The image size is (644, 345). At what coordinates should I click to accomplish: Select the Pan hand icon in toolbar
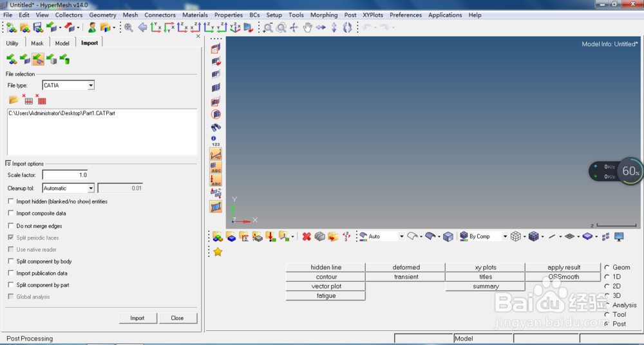[307, 28]
